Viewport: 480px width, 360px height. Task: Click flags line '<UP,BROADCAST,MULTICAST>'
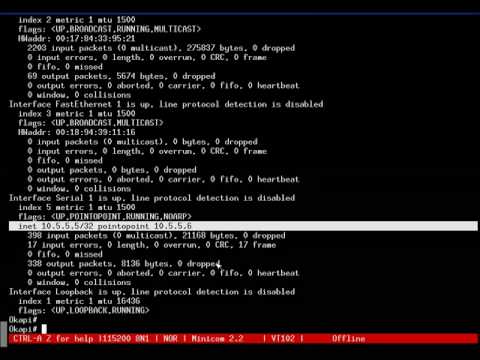[91, 123]
